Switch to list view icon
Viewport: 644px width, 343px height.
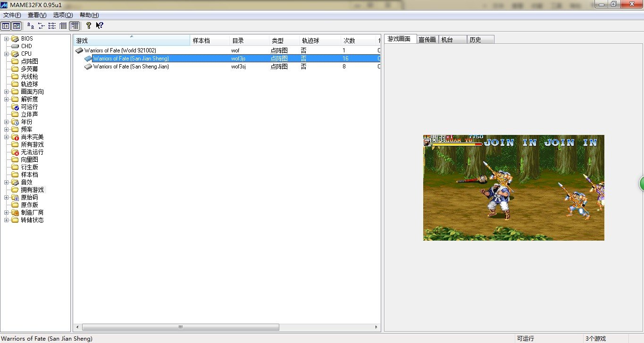[x=52, y=26]
